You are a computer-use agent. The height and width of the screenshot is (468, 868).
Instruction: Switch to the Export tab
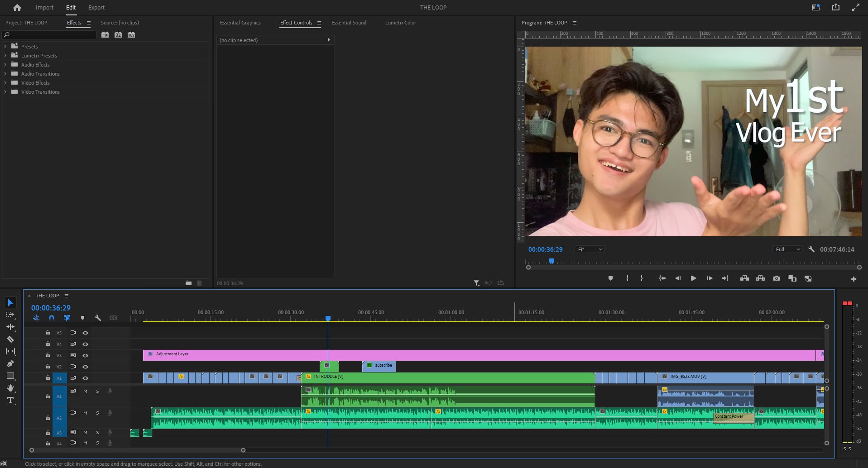click(x=96, y=8)
